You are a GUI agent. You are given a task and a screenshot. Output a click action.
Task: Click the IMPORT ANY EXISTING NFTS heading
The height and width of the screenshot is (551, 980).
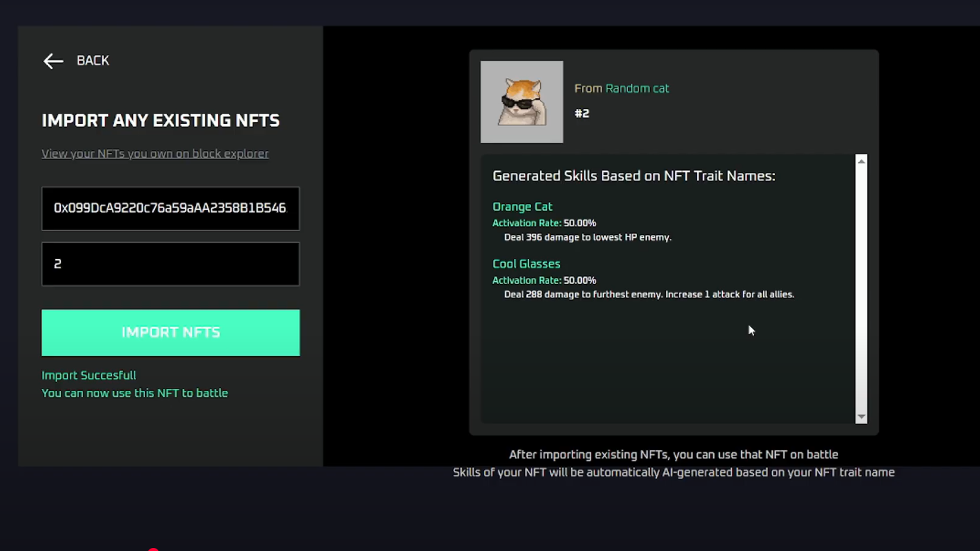[161, 120]
